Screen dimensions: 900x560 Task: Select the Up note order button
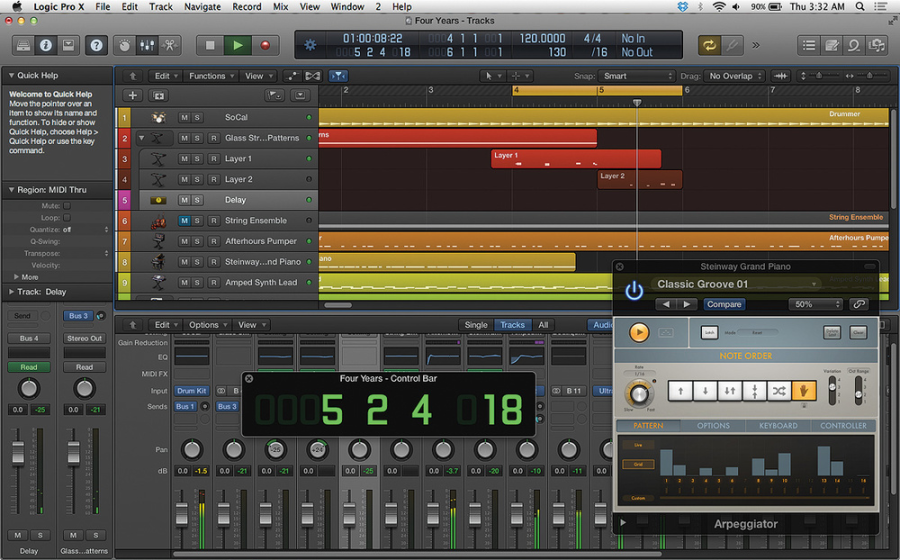[x=681, y=391]
